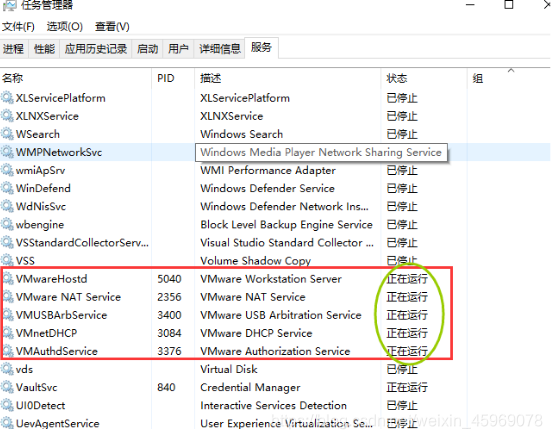Click the Task Manager title bar icon
552x439 pixels.
coord(10,5)
